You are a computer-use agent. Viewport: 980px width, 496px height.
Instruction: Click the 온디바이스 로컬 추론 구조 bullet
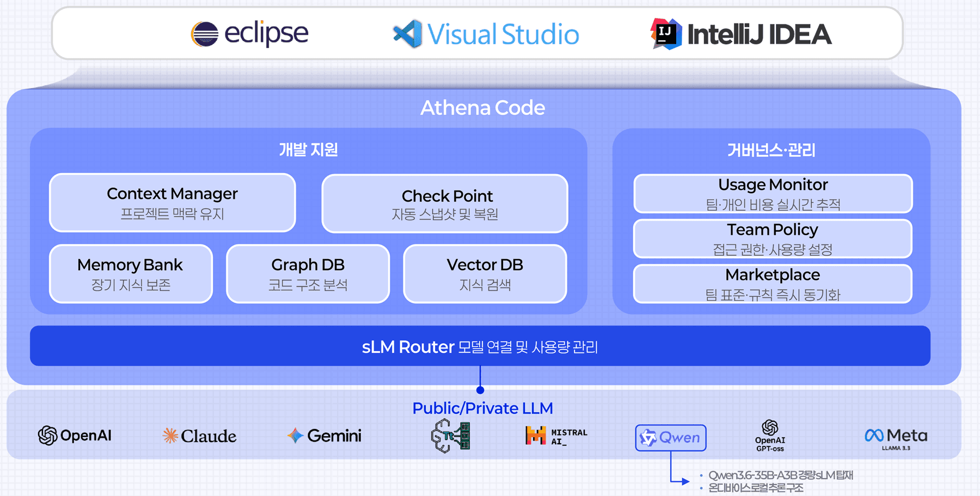[756, 488]
